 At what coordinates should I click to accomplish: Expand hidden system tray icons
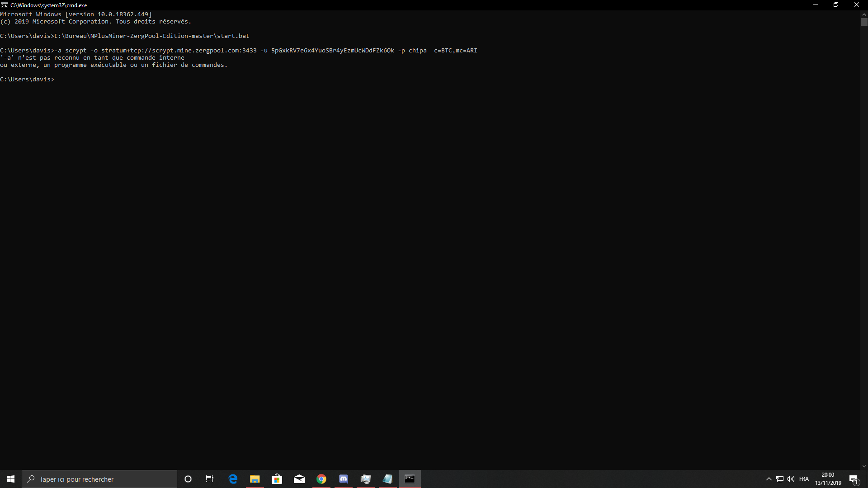[x=768, y=479]
